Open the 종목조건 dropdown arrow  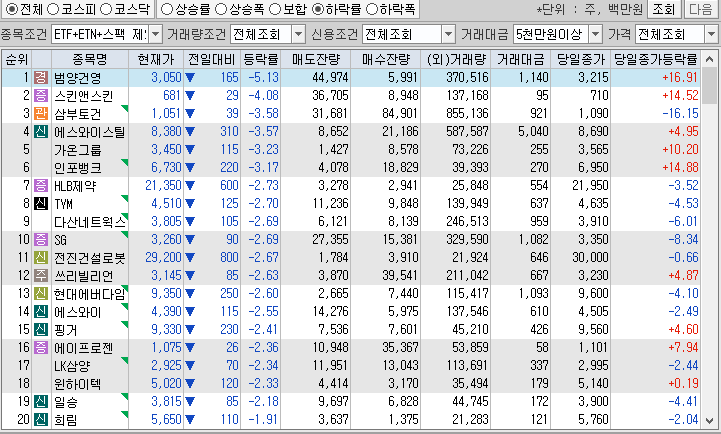[155, 34]
